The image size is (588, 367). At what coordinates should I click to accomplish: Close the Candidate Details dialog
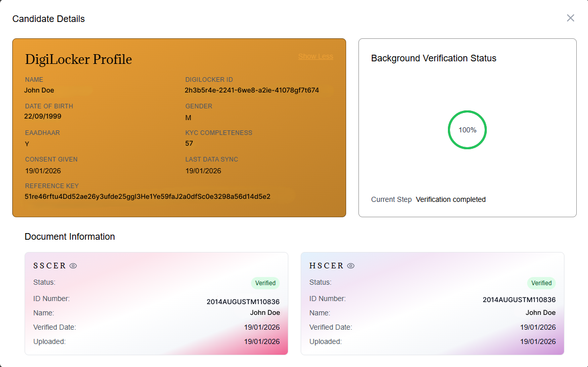tap(571, 18)
